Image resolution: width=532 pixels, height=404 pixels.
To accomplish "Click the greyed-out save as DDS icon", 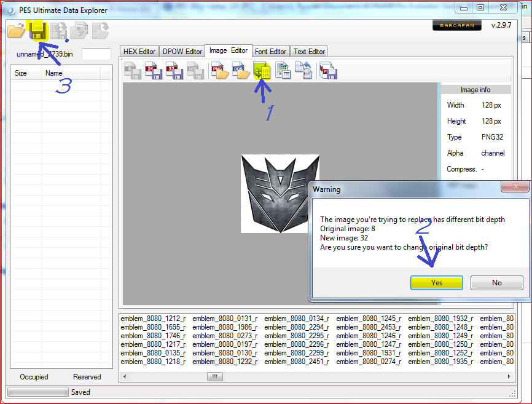I will pyautogui.click(x=195, y=71).
